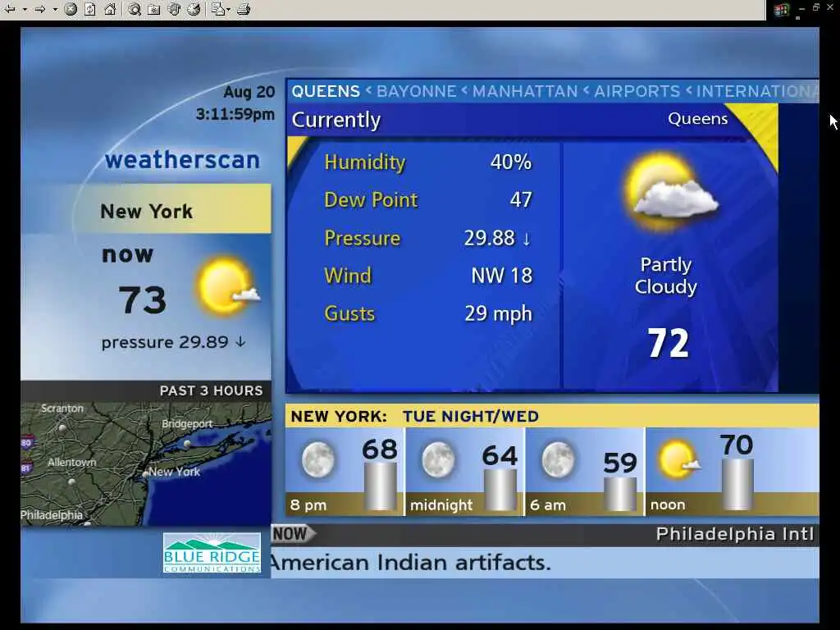Open the Back button history dropdown

click(x=25, y=9)
